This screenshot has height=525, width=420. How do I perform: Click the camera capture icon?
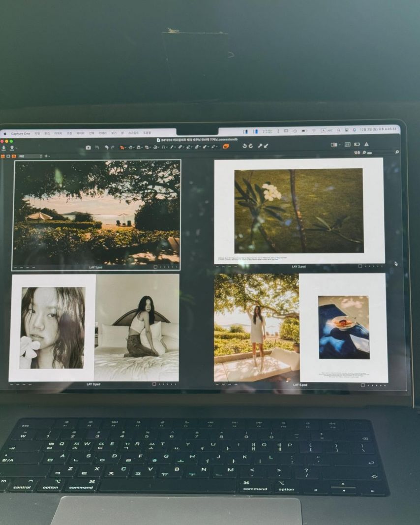[89, 147]
